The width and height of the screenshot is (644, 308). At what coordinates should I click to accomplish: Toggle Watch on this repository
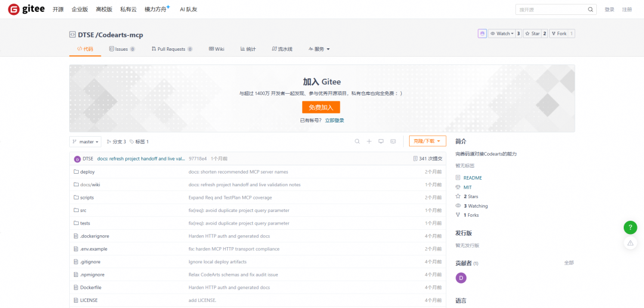501,33
